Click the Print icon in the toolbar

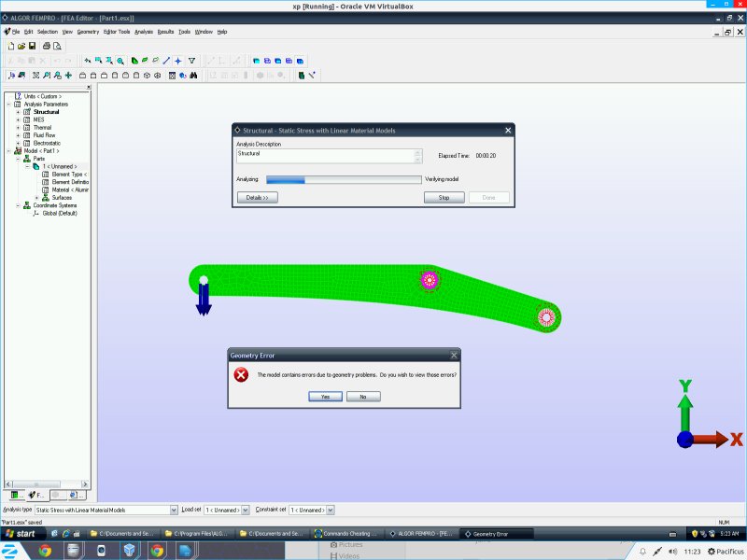(x=46, y=46)
